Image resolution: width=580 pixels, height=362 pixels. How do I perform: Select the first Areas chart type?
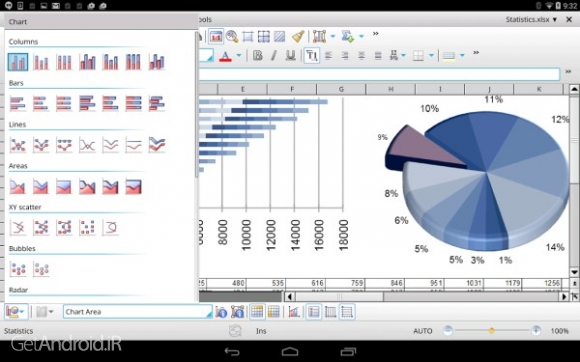click(x=18, y=186)
